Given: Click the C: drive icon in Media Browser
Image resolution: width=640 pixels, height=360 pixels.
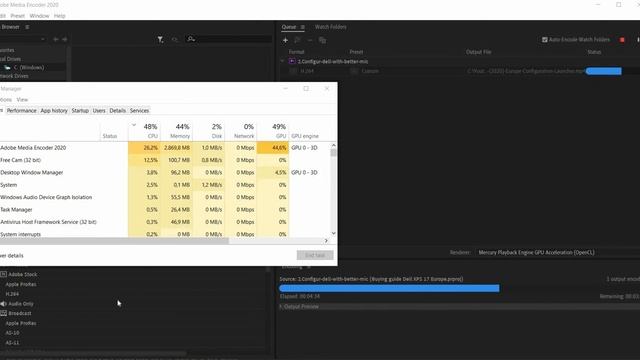Looking at the screenshot, I should pos(7,67).
